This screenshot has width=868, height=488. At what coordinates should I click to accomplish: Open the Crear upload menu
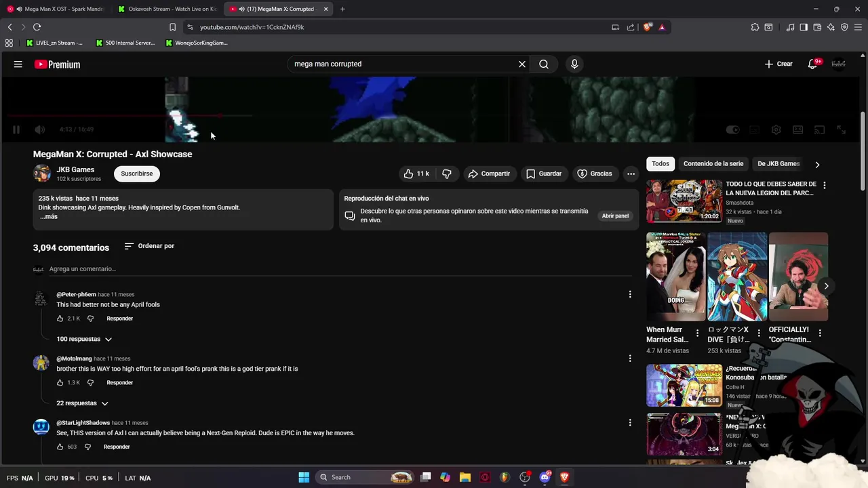point(778,64)
